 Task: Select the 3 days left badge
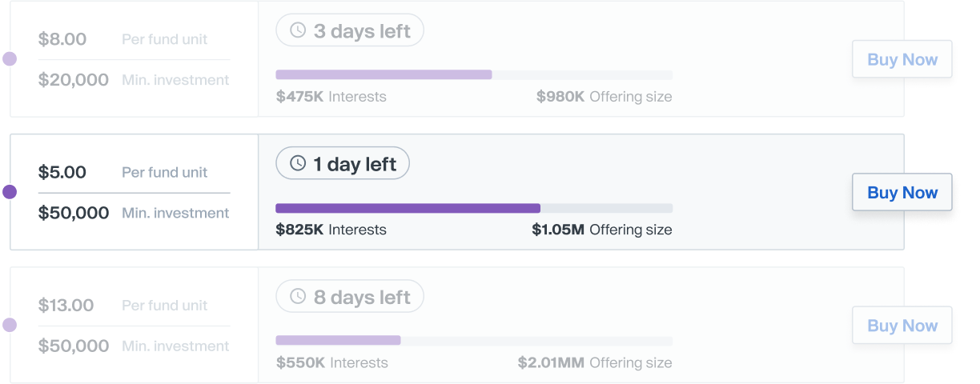pos(350,31)
